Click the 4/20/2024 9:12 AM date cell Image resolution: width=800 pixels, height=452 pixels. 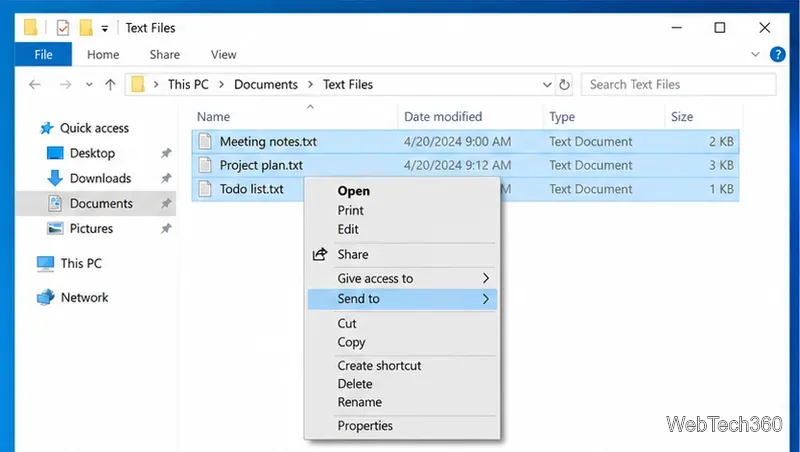point(457,165)
